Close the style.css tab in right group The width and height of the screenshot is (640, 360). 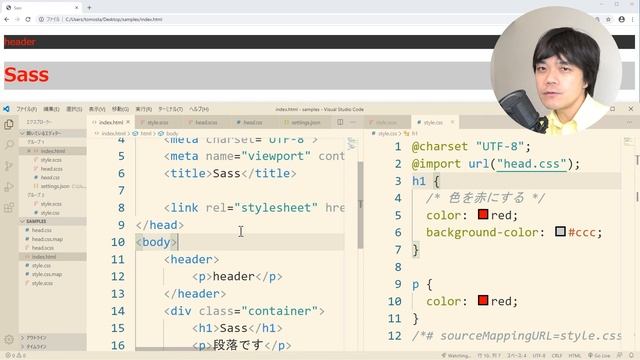coord(452,122)
